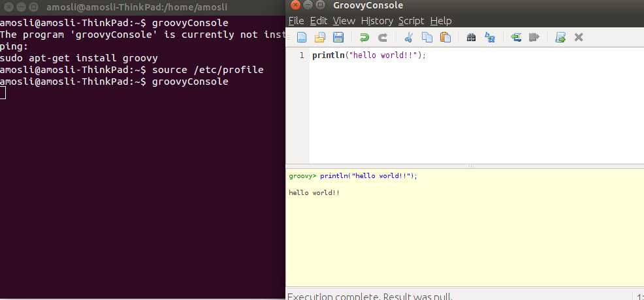Screen dimensions: 644x300
Task: Click the New File icon in GroovyConsole toolbar
Action: pos(302,37)
